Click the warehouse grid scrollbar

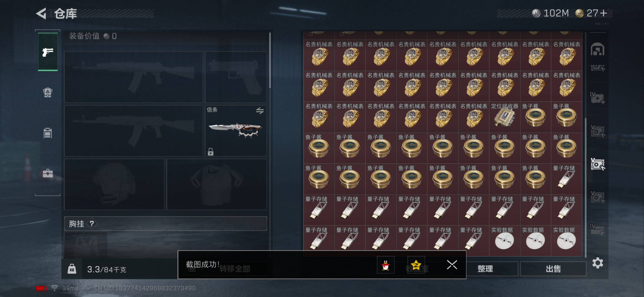(586, 187)
